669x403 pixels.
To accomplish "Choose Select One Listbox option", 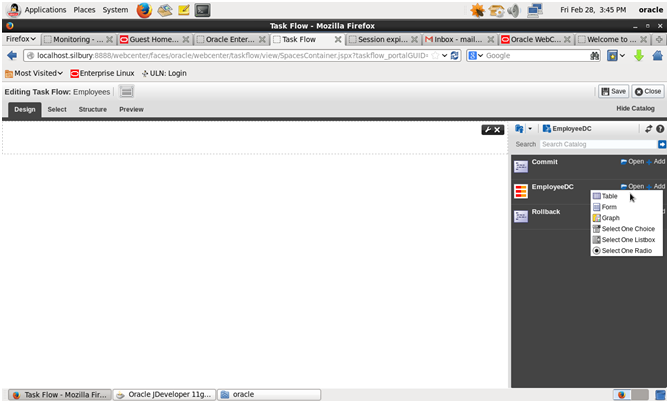I will tap(626, 240).
